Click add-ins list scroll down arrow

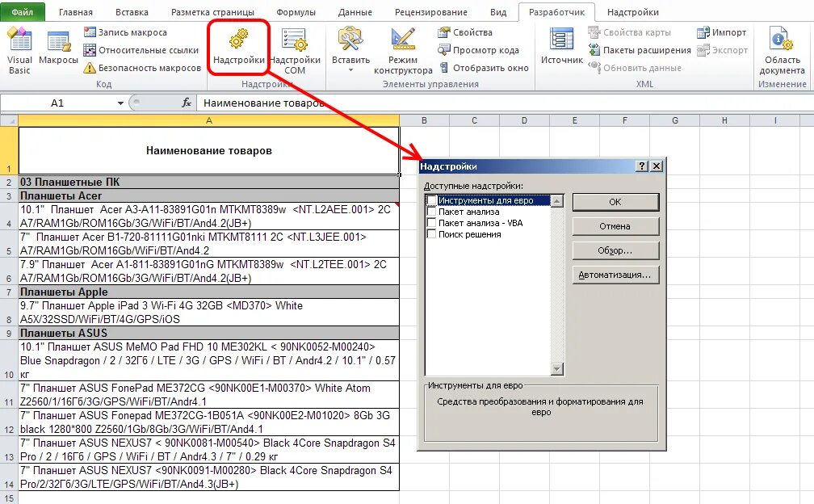point(557,369)
